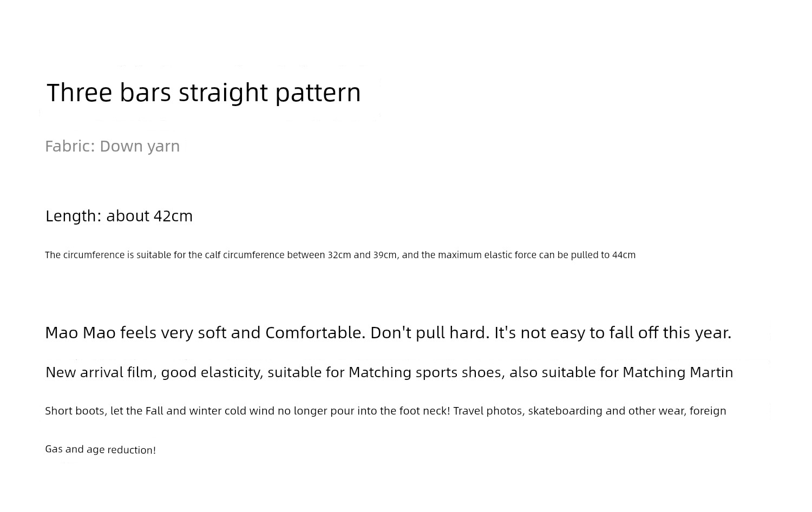Viewport: 812px width, 512px height.
Task: Click 'Don't pull hard' phrase
Action: click(x=430, y=332)
